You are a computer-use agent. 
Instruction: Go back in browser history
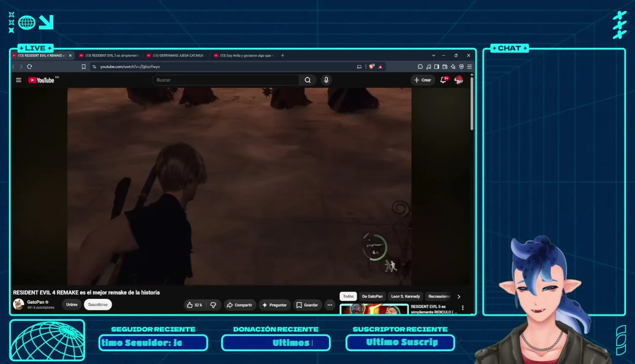[14, 67]
